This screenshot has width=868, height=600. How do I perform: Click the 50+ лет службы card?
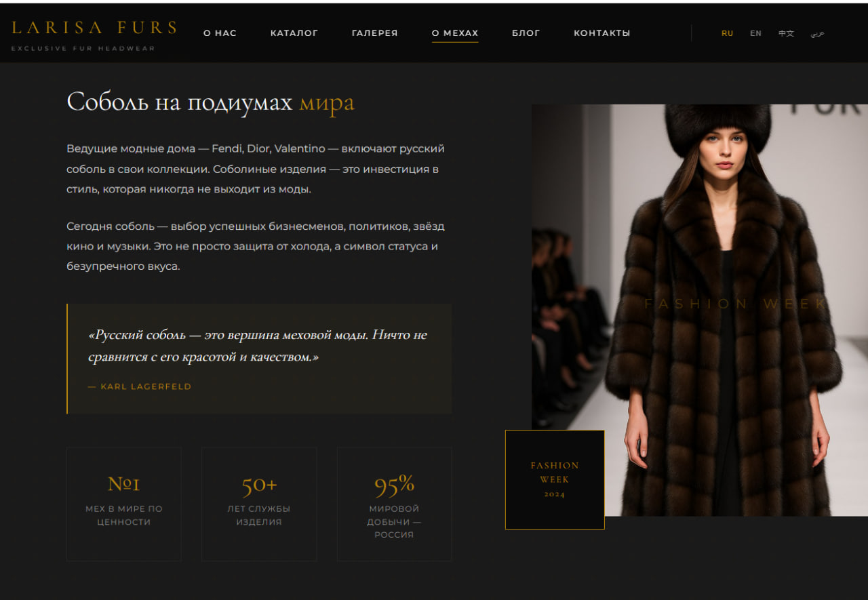[258, 504]
